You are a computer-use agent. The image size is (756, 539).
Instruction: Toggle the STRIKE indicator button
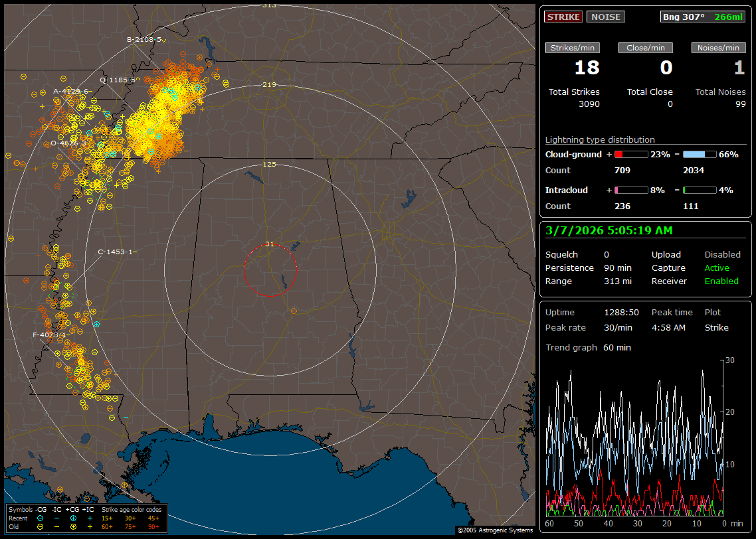tap(563, 17)
